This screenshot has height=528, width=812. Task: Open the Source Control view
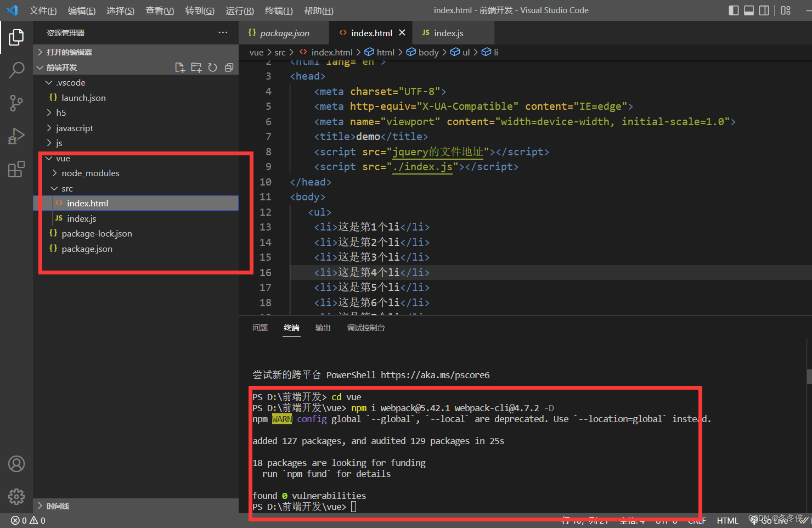tap(16, 103)
